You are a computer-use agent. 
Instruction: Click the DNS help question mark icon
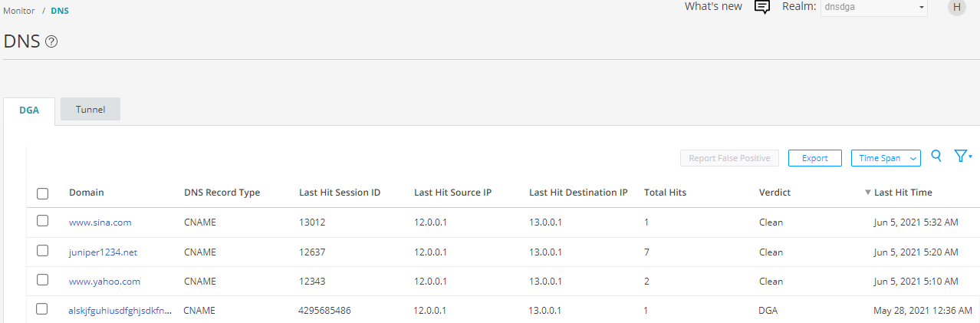(51, 41)
